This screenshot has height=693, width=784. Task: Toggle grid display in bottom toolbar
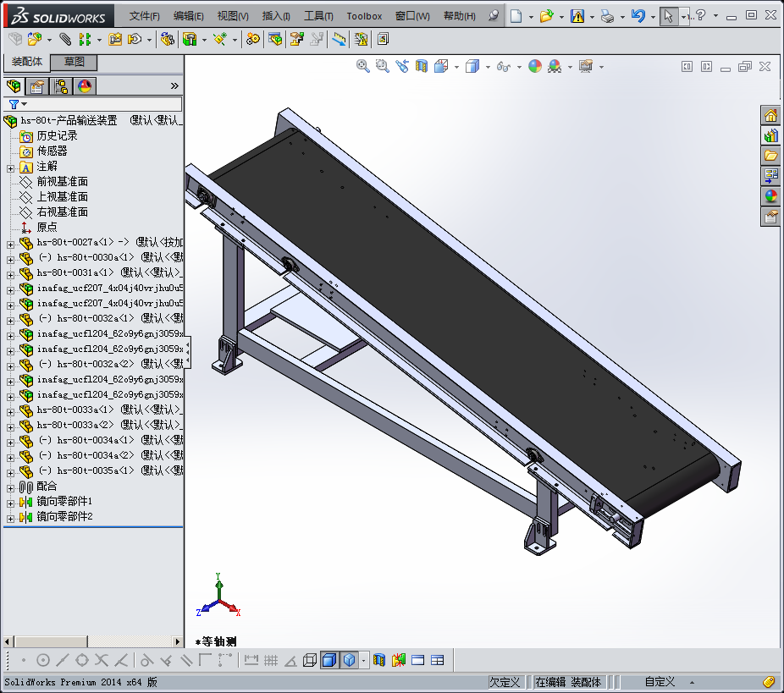(x=270, y=660)
